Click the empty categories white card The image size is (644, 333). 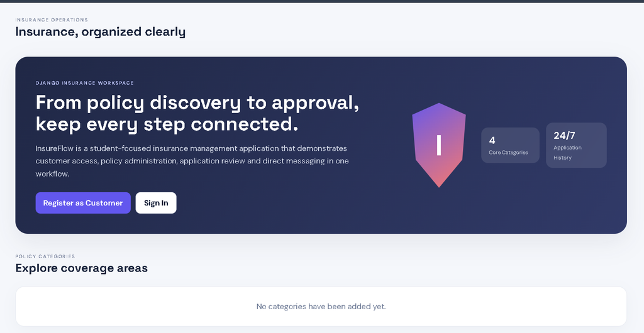tap(321, 307)
